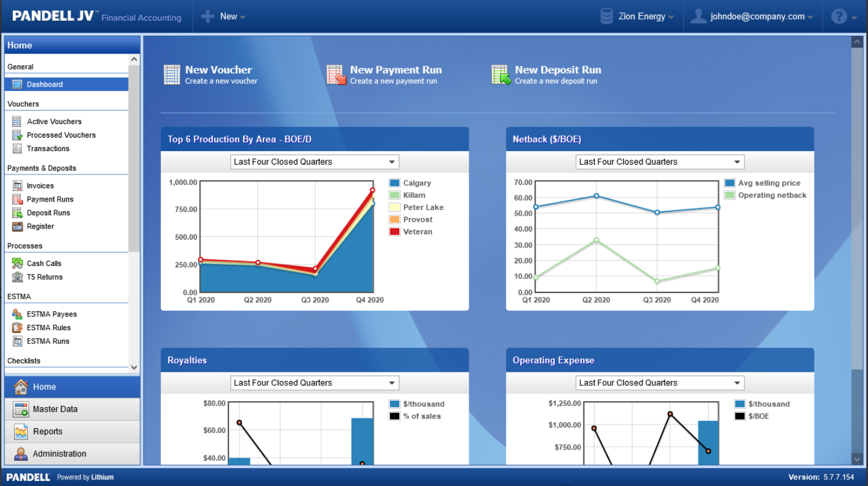Screen dimensions: 868x486
Task: Open the Zion Energy company dropdown
Action: click(x=646, y=17)
